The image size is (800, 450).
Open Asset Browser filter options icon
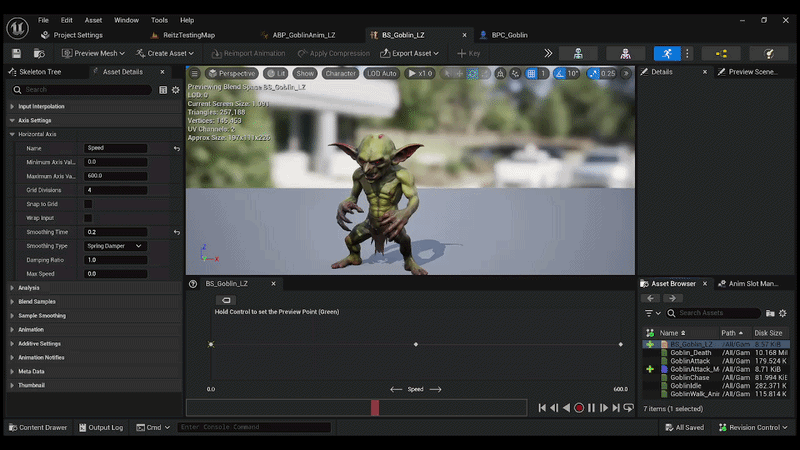(652, 313)
